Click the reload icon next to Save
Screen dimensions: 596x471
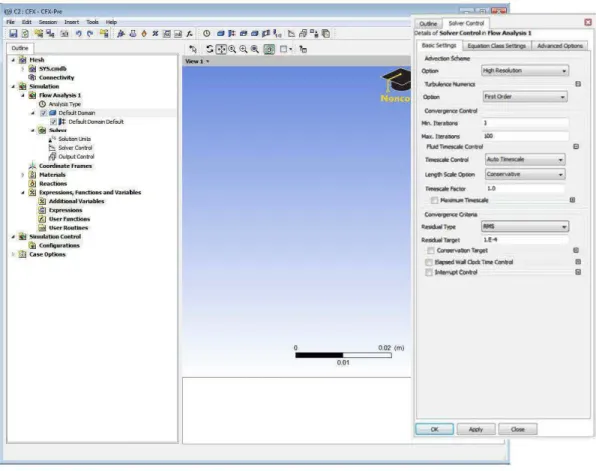tap(25, 34)
